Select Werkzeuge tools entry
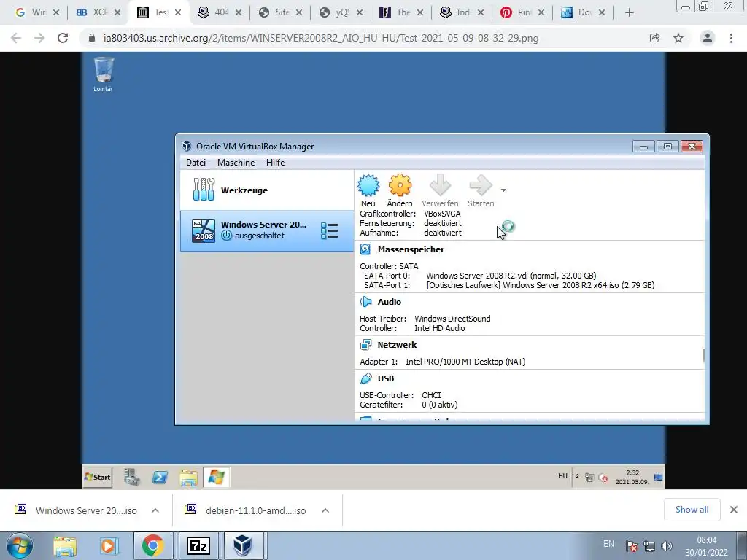 tap(267, 190)
